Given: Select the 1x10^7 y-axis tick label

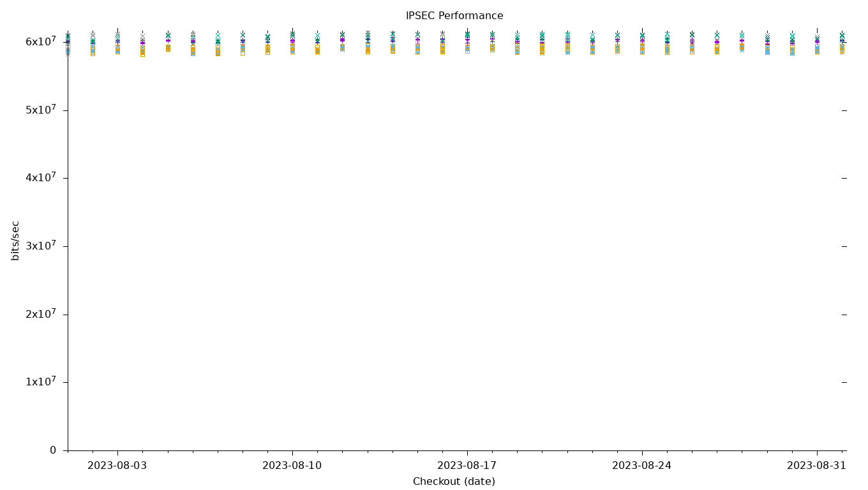Looking at the screenshot, I should pos(41,382).
